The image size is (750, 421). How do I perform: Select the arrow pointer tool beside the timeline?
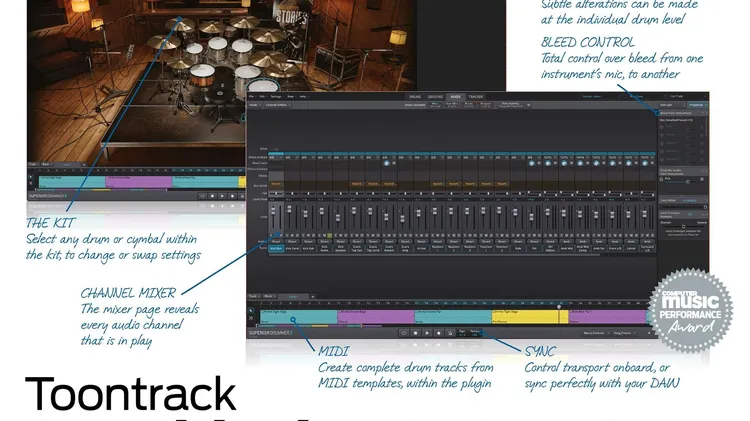click(251, 310)
